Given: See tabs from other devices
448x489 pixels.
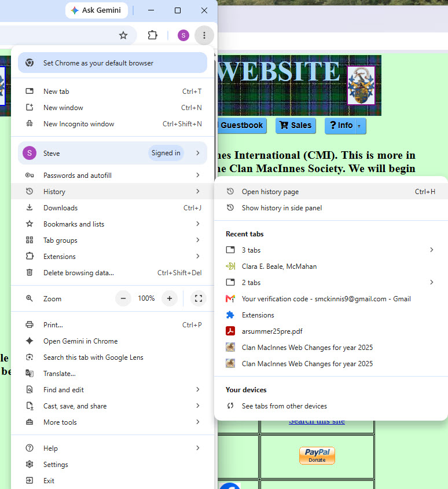Looking at the screenshot, I should 331,406.
